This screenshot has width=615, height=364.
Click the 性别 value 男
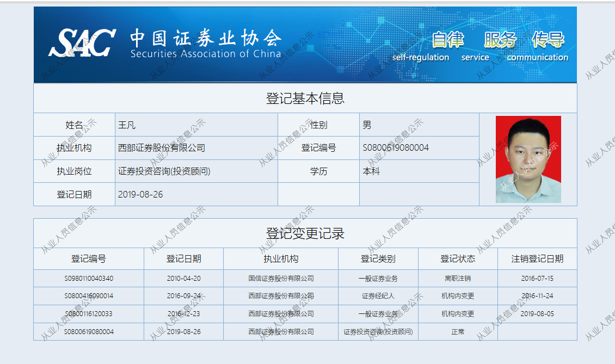pyautogui.click(x=367, y=125)
